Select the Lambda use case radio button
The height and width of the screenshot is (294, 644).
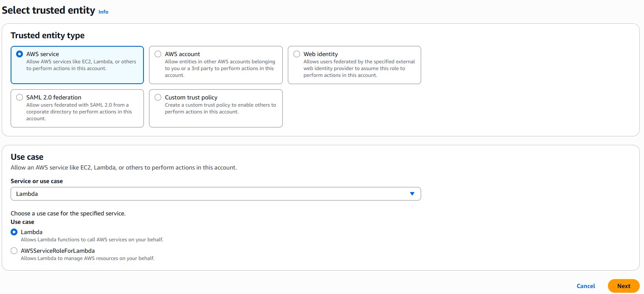[14, 232]
